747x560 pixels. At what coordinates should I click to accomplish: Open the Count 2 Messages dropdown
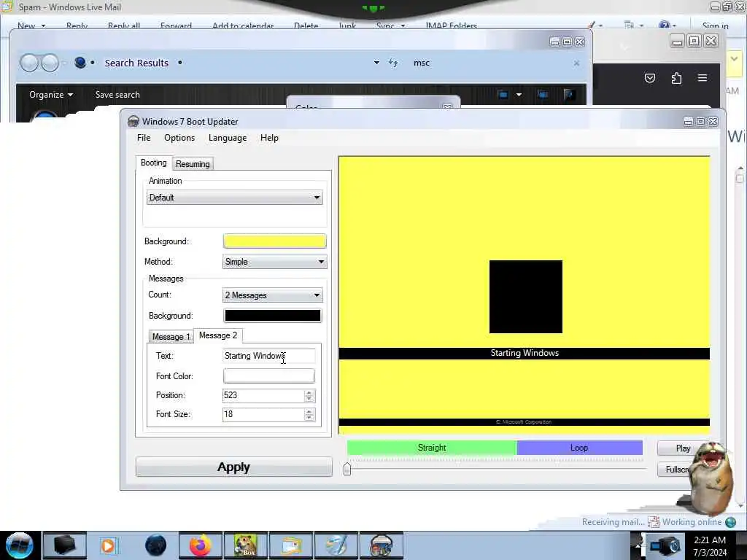pos(273,295)
